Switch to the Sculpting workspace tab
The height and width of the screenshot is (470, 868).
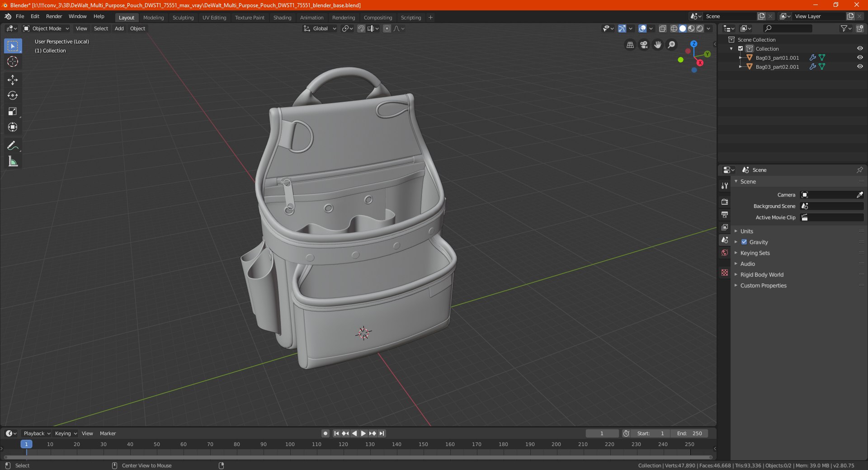(x=183, y=18)
